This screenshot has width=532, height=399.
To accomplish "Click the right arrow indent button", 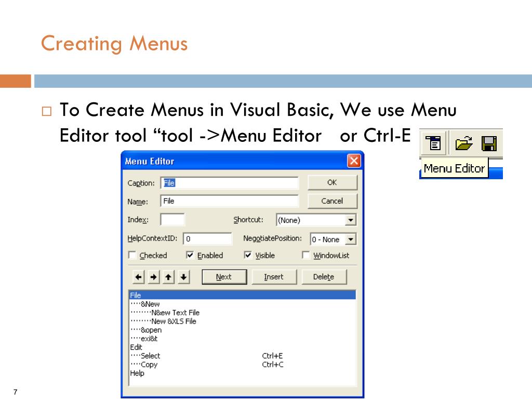I will coord(153,277).
